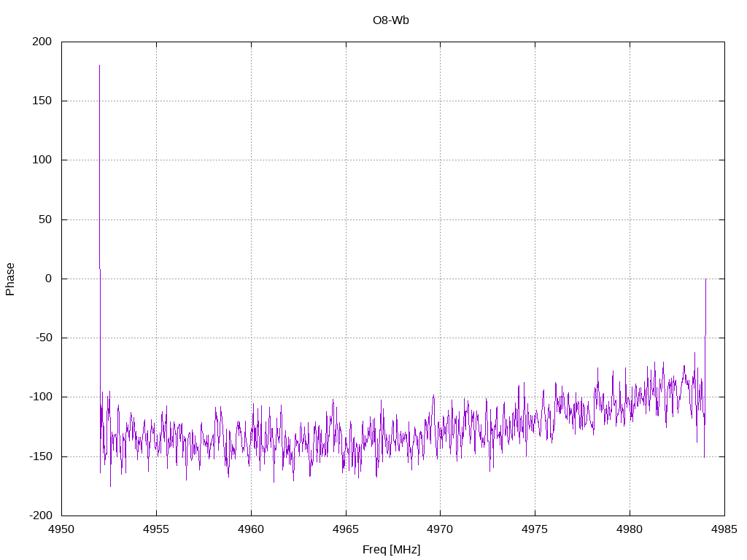The image size is (747, 560).
Task: Click the Freq [MHz] x-axis label
Action: pos(391,550)
